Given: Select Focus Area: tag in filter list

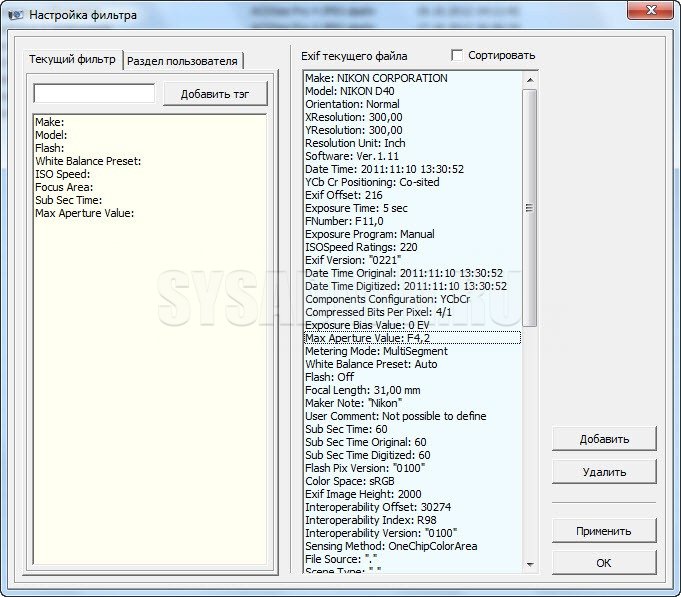Looking at the screenshot, I should [x=64, y=187].
